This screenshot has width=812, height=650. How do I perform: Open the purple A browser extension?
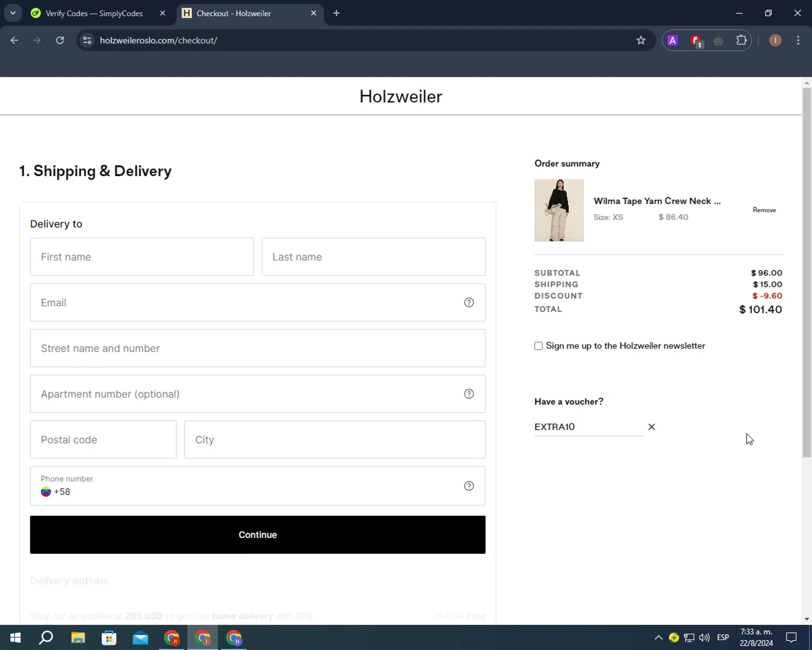click(x=672, y=41)
